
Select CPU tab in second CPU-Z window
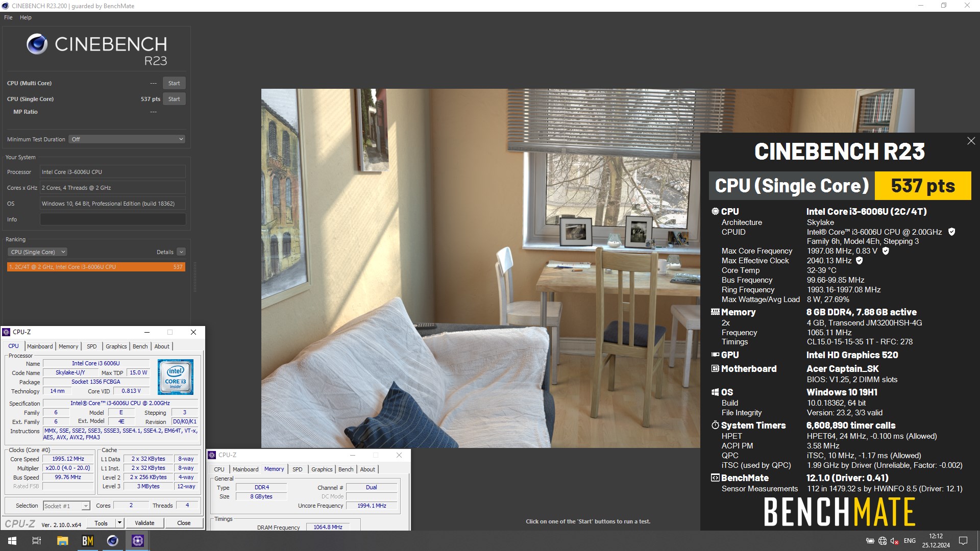point(219,469)
